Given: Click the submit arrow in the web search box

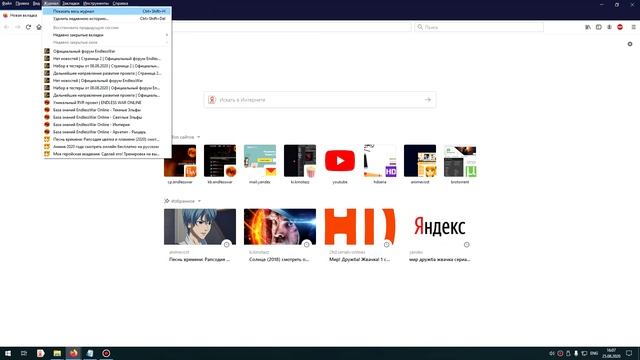Looking at the screenshot, I should [427, 100].
